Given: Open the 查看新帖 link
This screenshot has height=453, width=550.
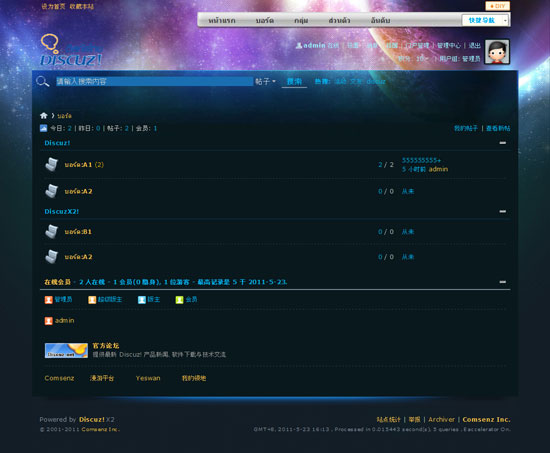Looking at the screenshot, I should (x=498, y=128).
